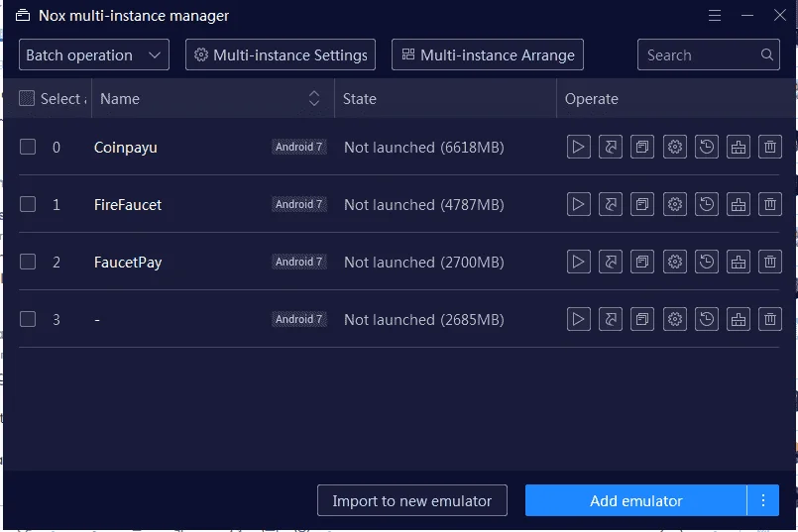The height and width of the screenshot is (532, 798).
Task: Delete the FaucetPay emulator instance
Action: click(x=770, y=262)
